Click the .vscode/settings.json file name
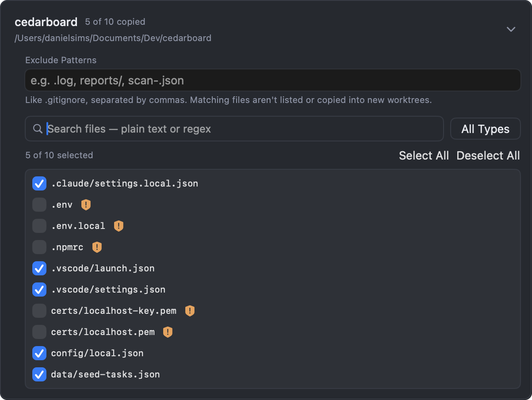Screen dimensions: 532x400 (x=108, y=290)
